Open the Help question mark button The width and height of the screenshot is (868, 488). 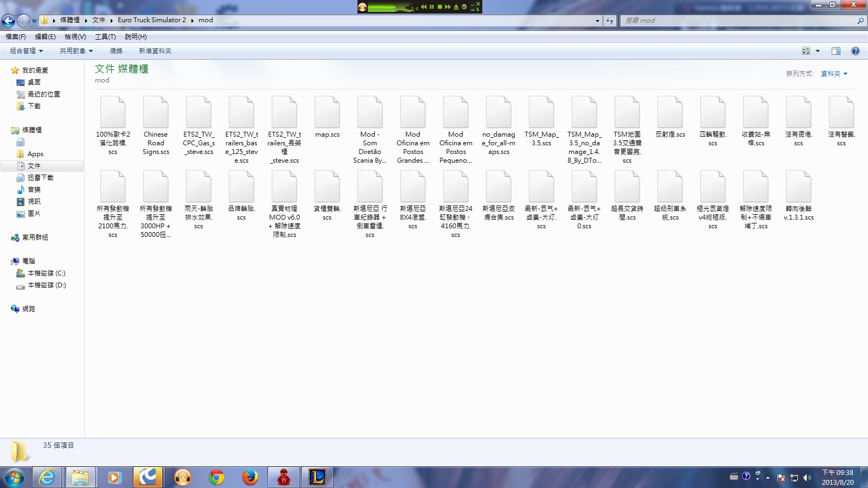855,51
